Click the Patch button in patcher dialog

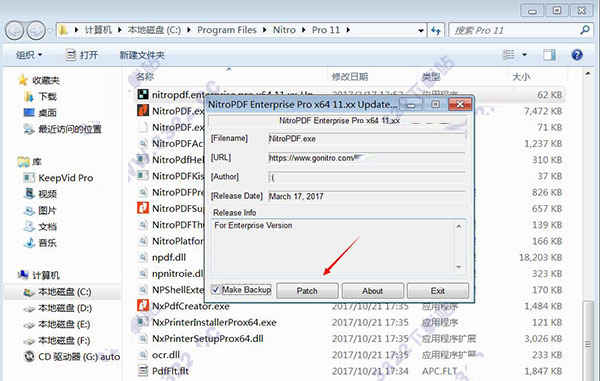(x=307, y=291)
